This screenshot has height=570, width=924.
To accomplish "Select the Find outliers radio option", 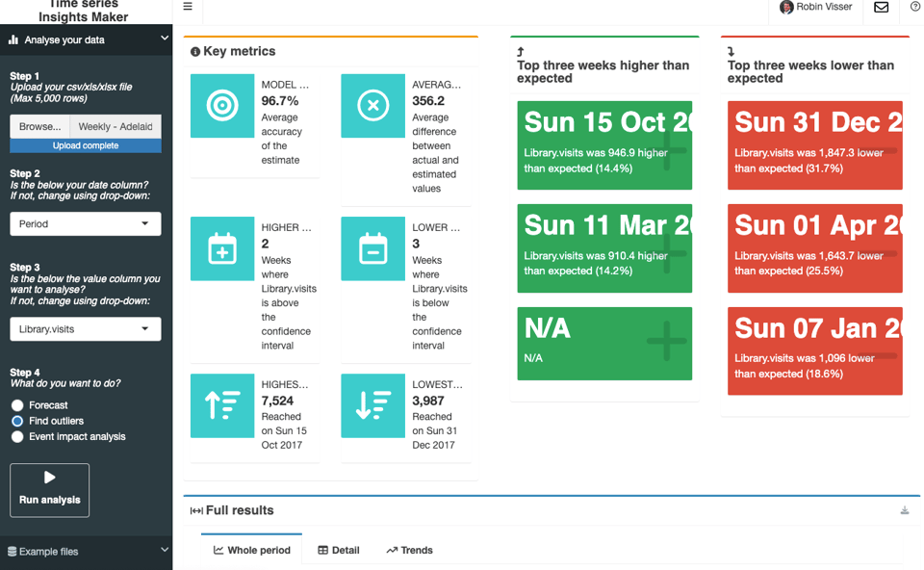I will (17, 421).
